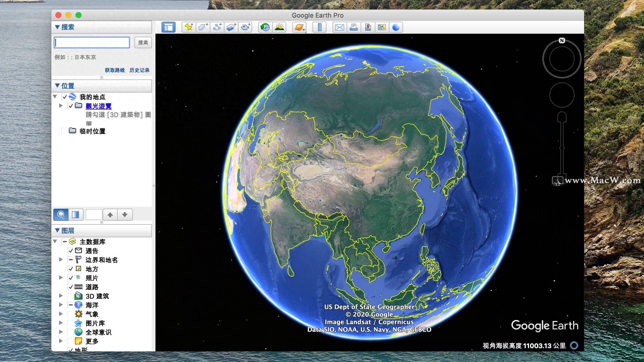Expand the 觀光遊覽 folder

[61, 106]
